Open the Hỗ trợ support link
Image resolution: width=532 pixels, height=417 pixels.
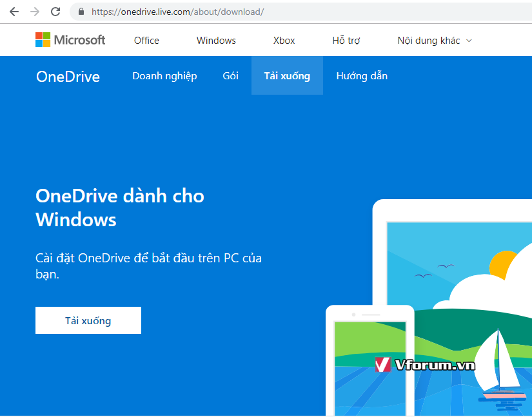pyautogui.click(x=346, y=41)
